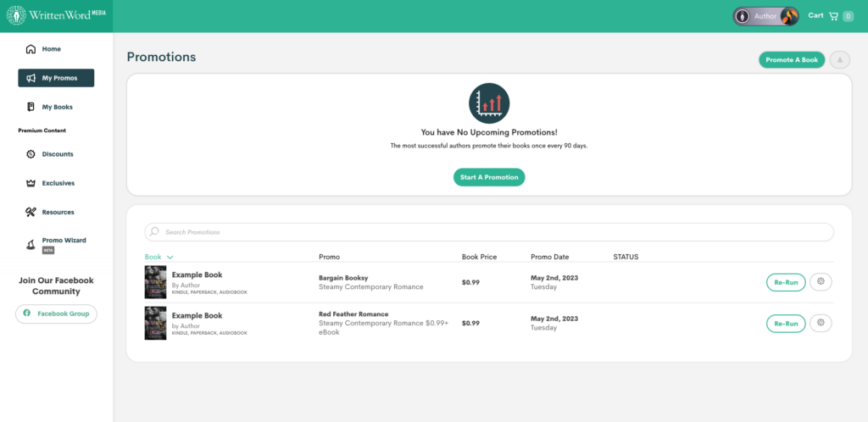Click the wizard hat icon

pyautogui.click(x=31, y=245)
